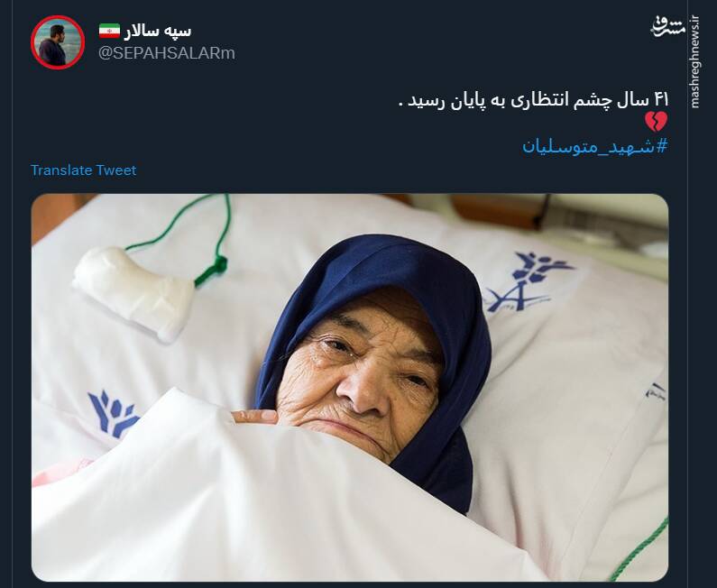Viewport: 717px width, 588px height.
Task: Click the Iran flag emoji beside the name
Action: [x=109, y=31]
